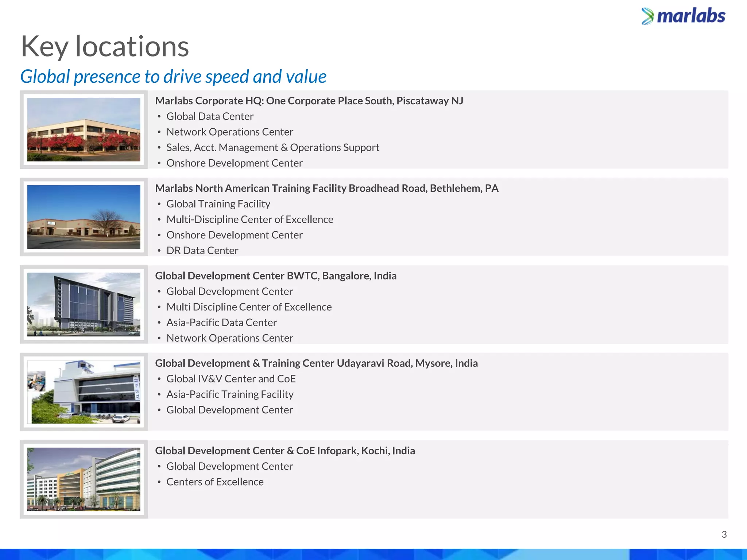747x560 pixels.
Task: Click the Mysore center building photo
Action: [84, 392]
